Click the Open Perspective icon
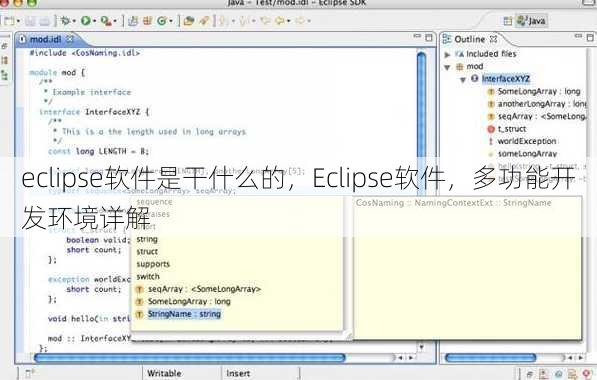The height and width of the screenshot is (380, 597). point(508,21)
